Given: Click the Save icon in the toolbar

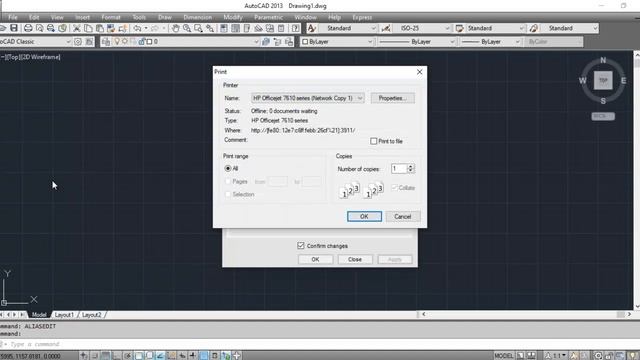Looking at the screenshot, I should [x=14, y=28].
